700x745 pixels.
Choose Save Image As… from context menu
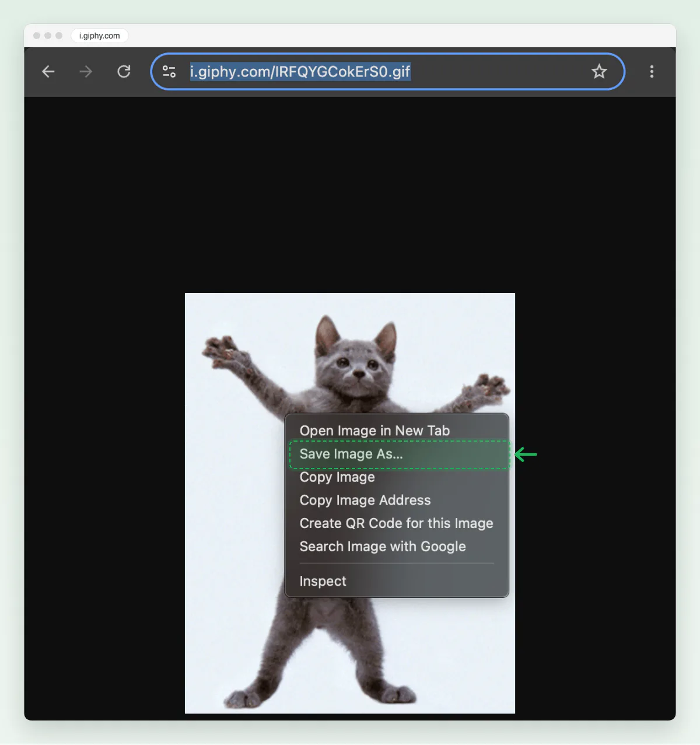click(397, 454)
